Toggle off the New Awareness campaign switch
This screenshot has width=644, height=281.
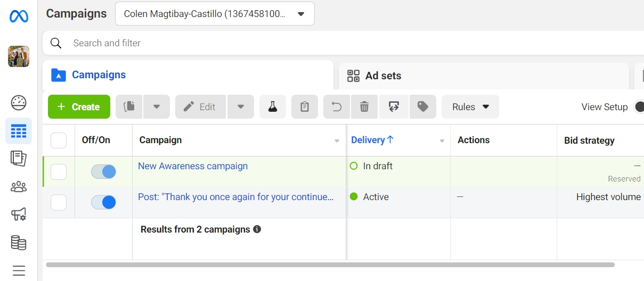103,171
